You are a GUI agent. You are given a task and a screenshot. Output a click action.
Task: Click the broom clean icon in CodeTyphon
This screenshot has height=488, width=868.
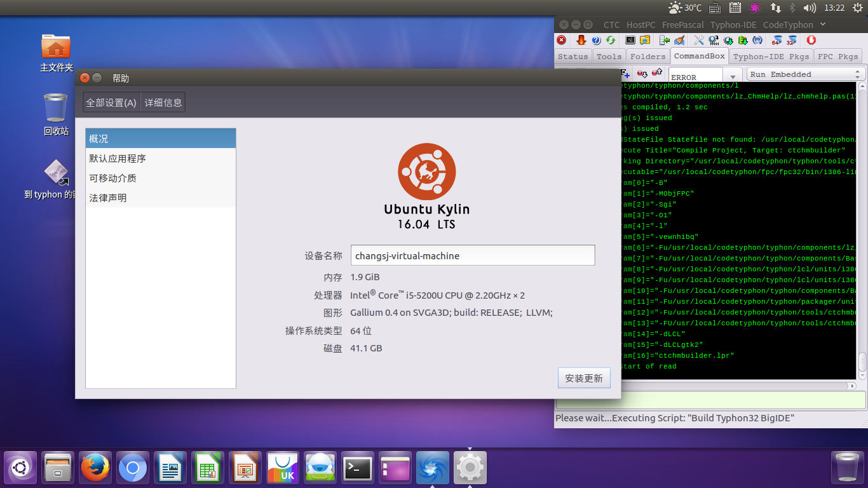(679, 40)
